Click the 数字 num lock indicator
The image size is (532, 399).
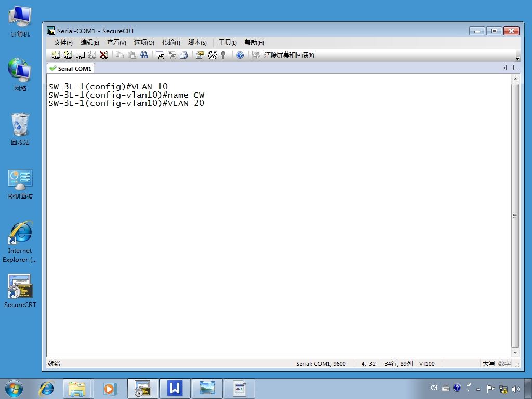coord(504,364)
